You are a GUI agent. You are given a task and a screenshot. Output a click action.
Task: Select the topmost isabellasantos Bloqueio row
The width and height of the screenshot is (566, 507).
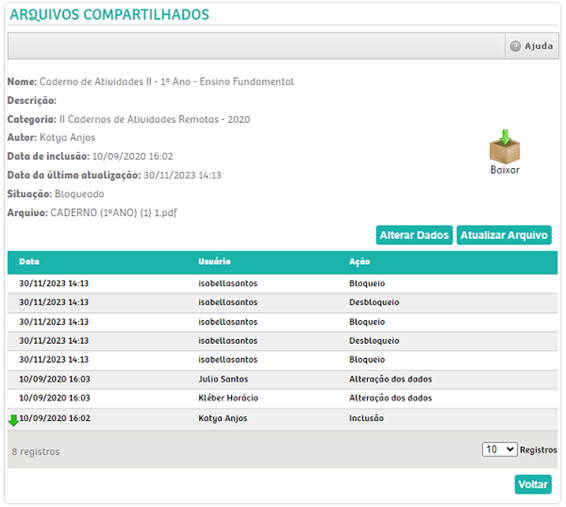click(x=282, y=284)
